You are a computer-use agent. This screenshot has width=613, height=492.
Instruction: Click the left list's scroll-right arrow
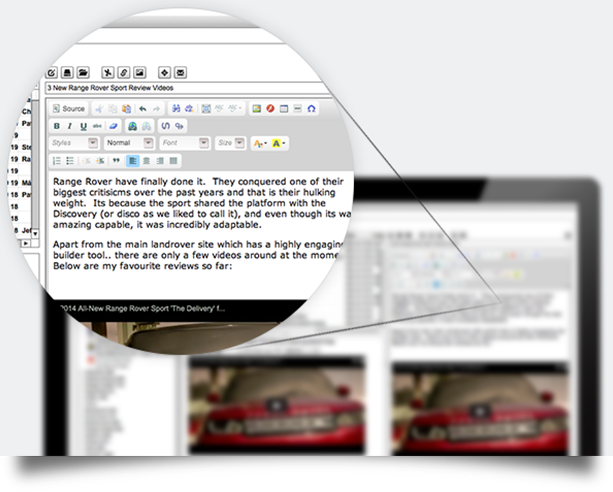pyautogui.click(x=26, y=243)
